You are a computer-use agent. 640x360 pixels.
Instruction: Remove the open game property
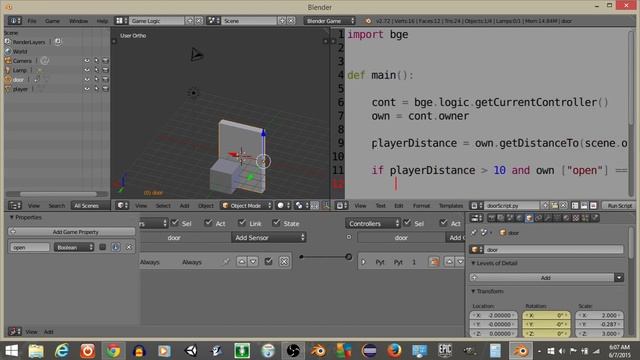click(129, 247)
